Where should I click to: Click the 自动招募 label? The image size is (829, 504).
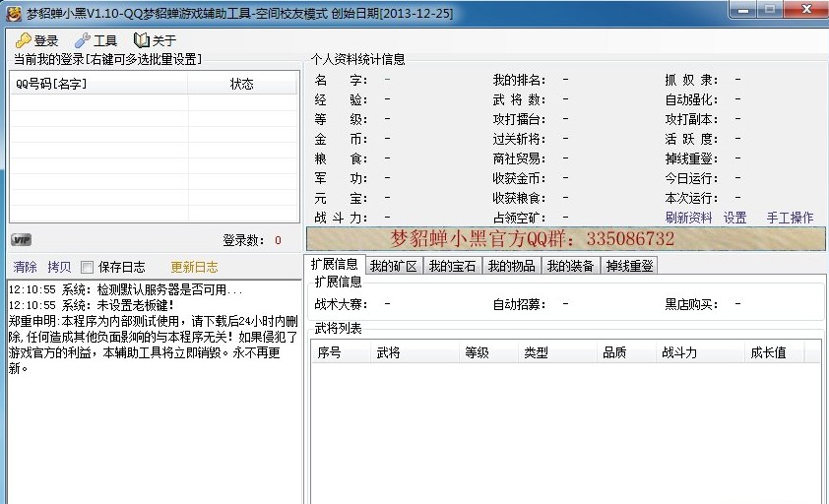pos(519,304)
